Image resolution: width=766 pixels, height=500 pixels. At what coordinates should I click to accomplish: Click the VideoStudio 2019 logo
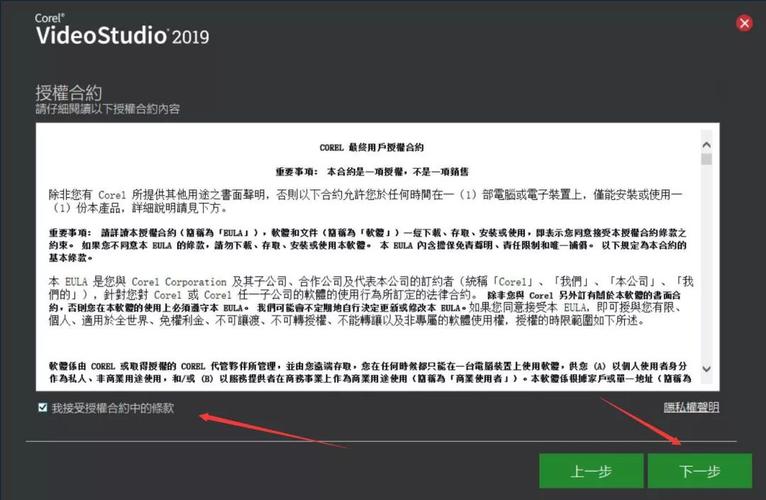[x=122, y=29]
